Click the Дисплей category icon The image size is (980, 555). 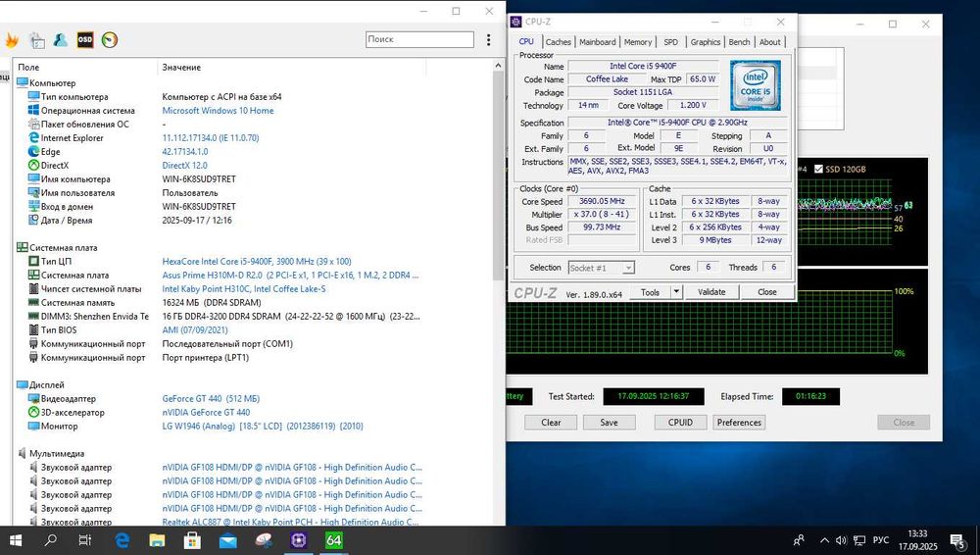click(x=23, y=384)
